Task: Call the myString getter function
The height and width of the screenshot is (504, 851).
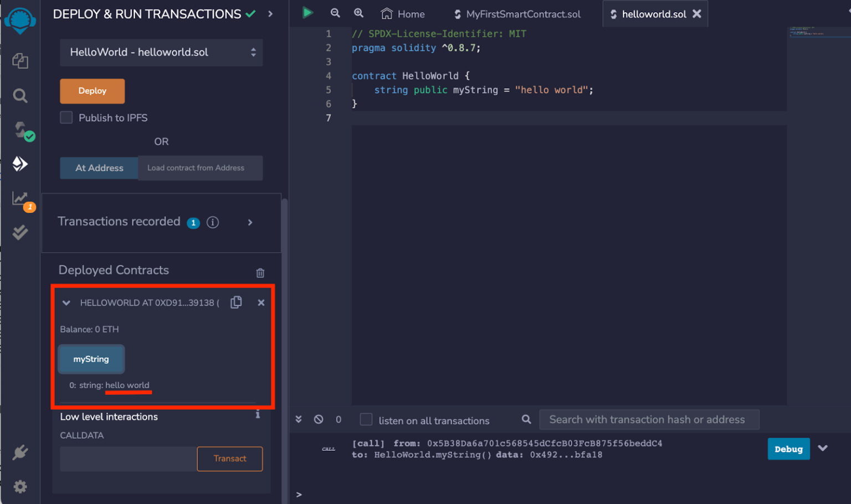Action: (x=91, y=359)
